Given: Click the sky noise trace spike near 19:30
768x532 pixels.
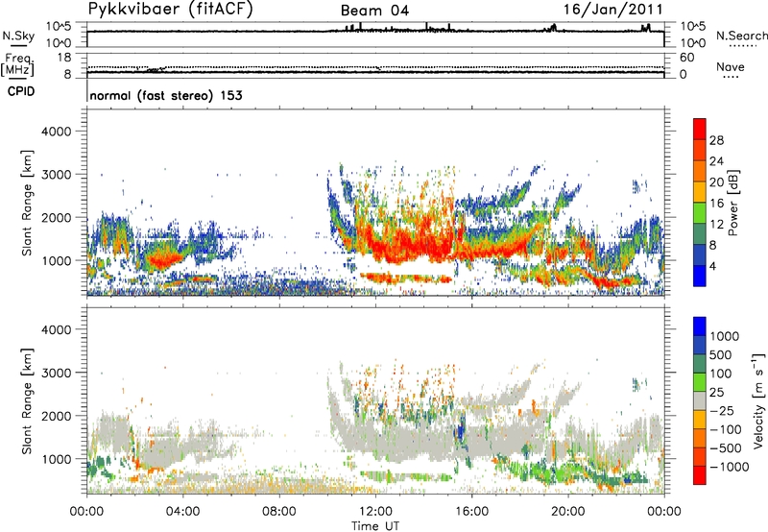Looking at the screenshot, I should click(x=554, y=28).
